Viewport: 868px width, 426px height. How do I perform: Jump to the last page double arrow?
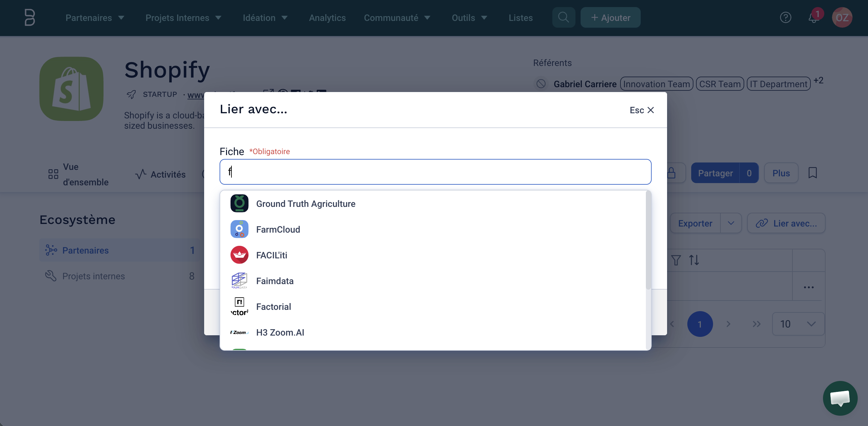pyautogui.click(x=756, y=324)
